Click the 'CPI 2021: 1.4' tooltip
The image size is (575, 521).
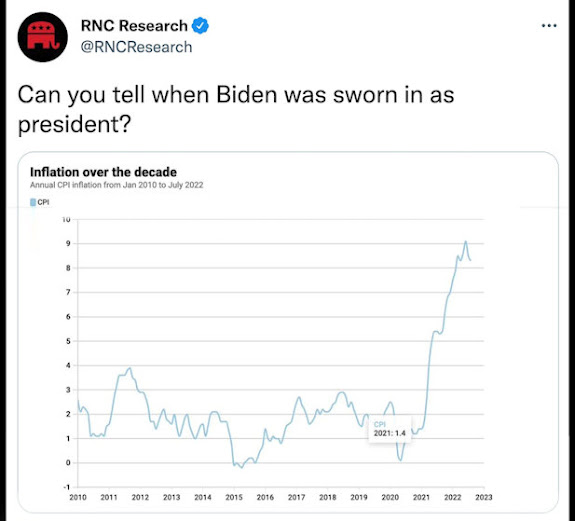tap(389, 429)
